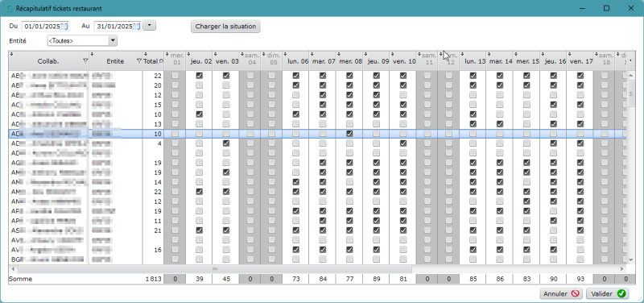Image resolution: width=644 pixels, height=303 pixels.
Task: Click sort arrows icon above lun. 06
Action: [285, 54]
